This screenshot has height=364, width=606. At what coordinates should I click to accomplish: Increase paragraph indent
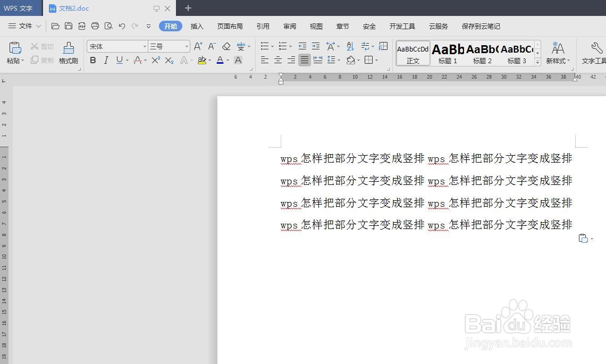(316, 46)
